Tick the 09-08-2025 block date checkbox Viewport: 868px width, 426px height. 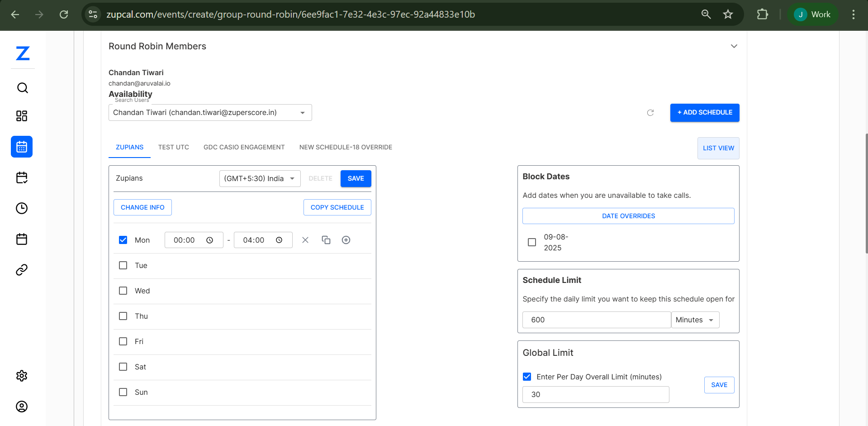tap(532, 242)
